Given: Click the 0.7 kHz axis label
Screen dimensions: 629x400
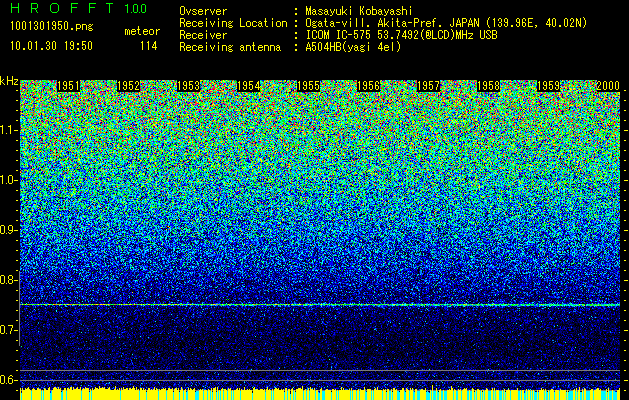Looking at the screenshot, I should tap(7, 330).
